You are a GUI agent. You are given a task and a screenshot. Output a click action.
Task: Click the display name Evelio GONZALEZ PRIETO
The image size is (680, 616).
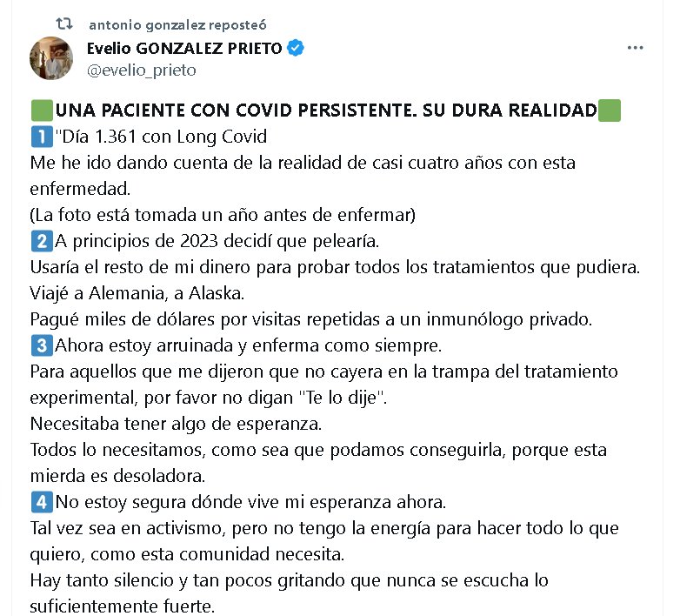point(184,49)
